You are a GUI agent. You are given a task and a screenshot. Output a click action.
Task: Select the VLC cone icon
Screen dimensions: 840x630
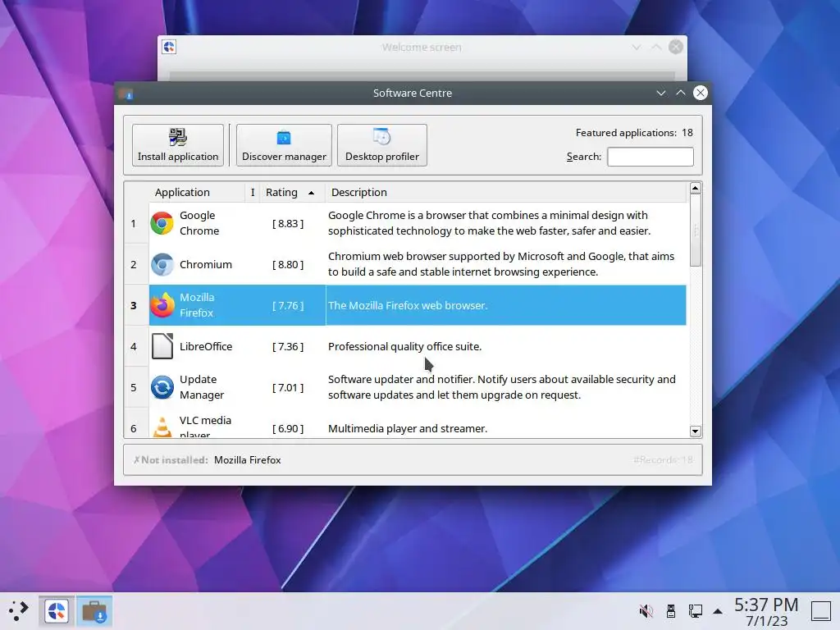pyautogui.click(x=162, y=427)
